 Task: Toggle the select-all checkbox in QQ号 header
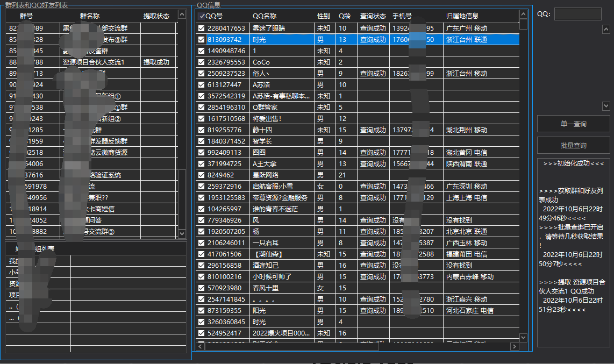pos(202,16)
